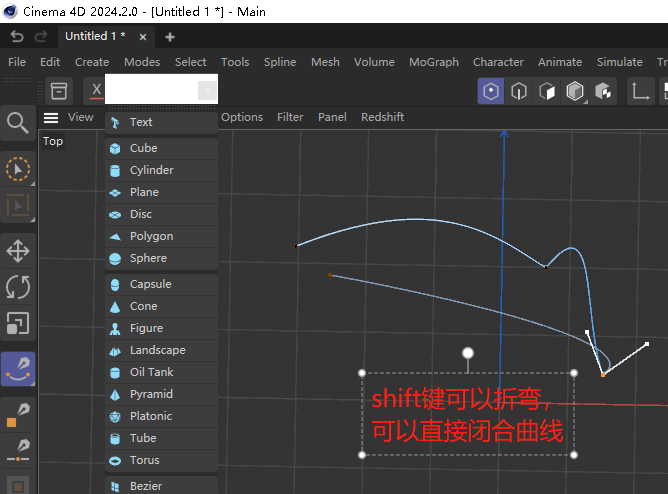Choose Tube from the command list

click(x=161, y=438)
